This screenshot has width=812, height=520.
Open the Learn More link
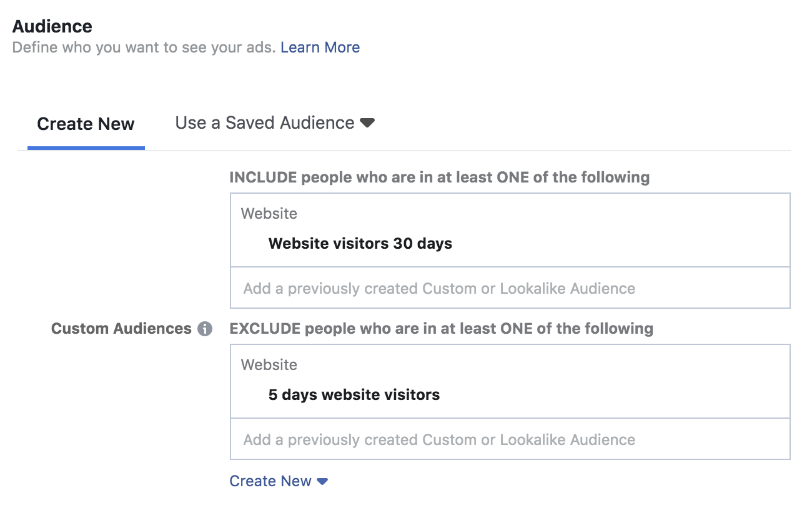pos(320,47)
